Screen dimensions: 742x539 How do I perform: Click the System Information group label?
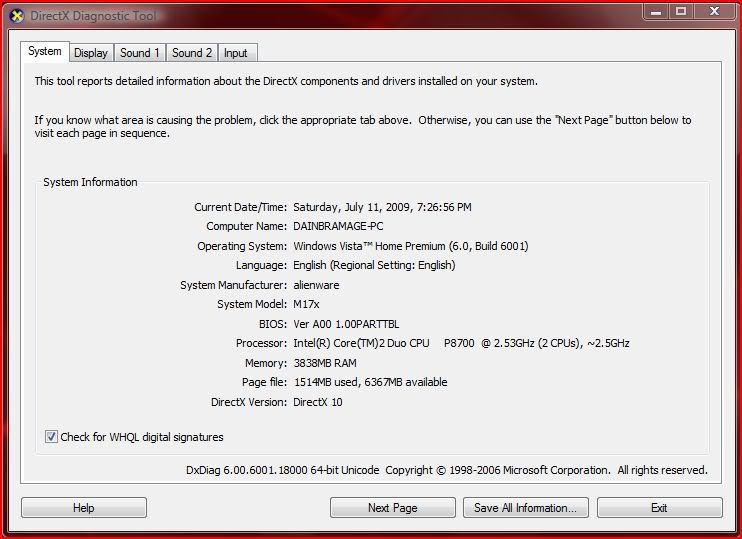point(90,182)
